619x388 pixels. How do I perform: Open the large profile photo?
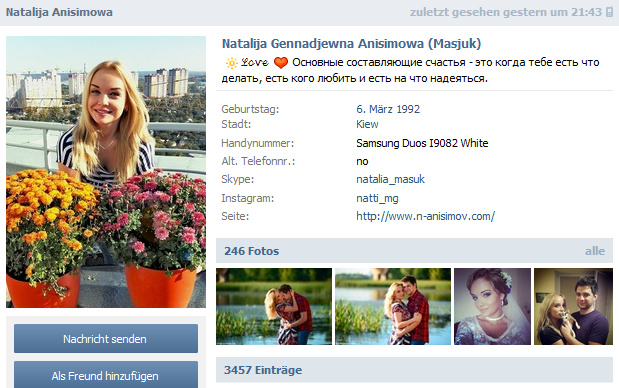[106, 172]
